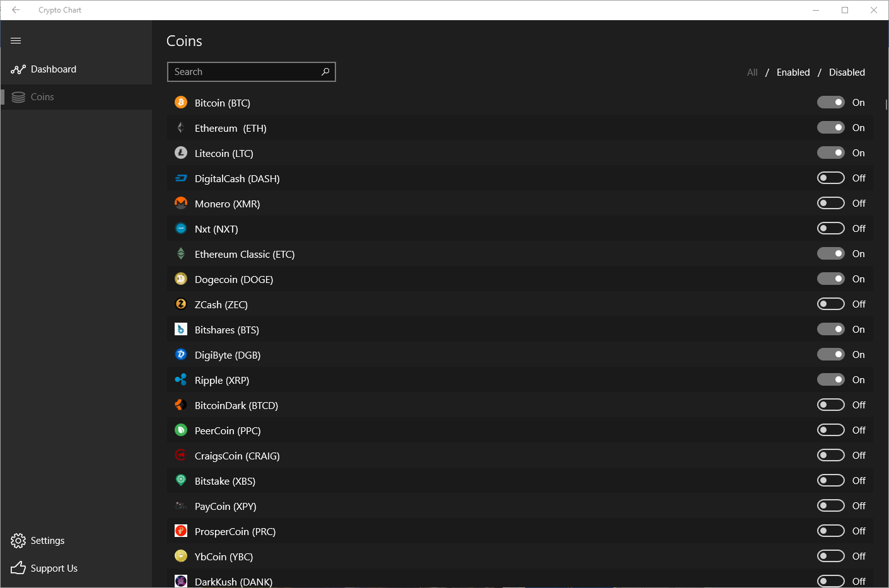Click the Nxt coin icon

tap(181, 228)
